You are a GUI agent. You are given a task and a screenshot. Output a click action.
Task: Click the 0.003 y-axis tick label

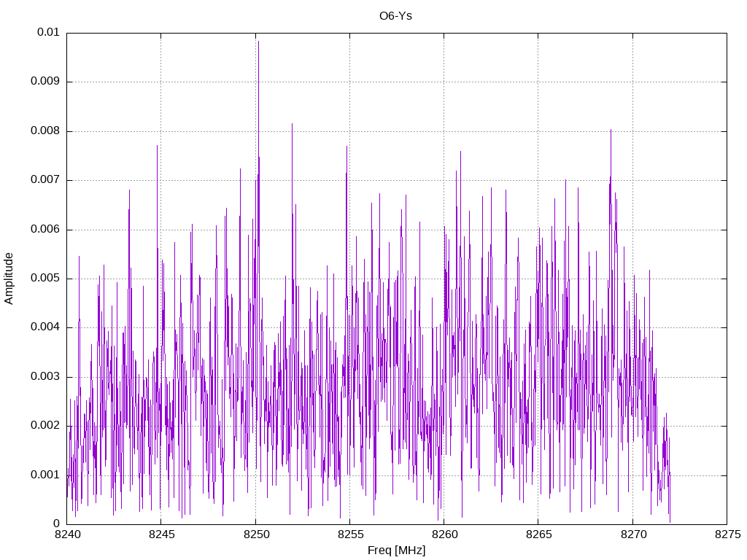pyautogui.click(x=45, y=377)
